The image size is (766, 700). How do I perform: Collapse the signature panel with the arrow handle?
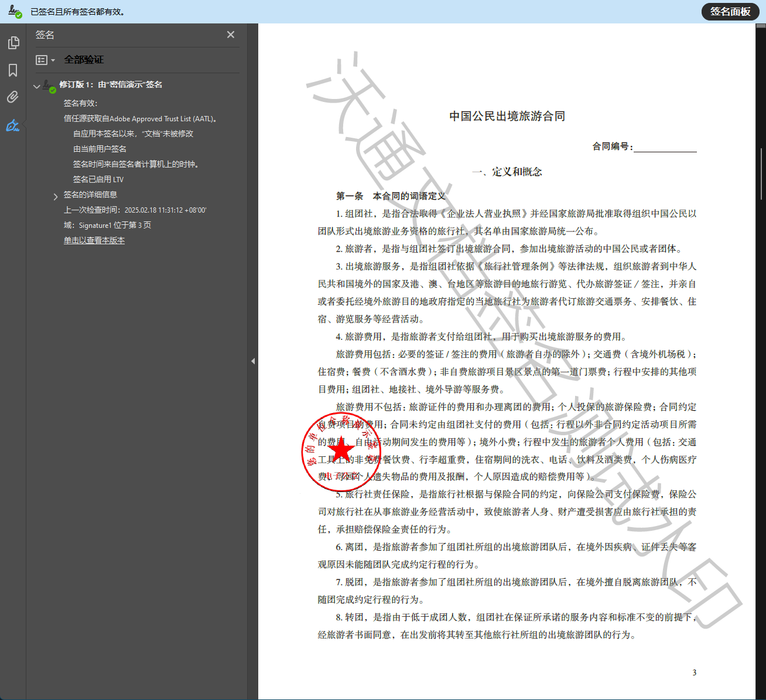[253, 361]
